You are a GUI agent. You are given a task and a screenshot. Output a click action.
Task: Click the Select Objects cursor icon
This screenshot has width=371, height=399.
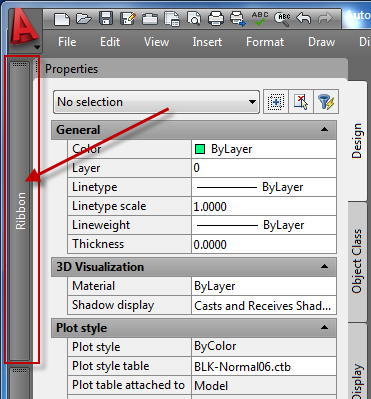[301, 101]
